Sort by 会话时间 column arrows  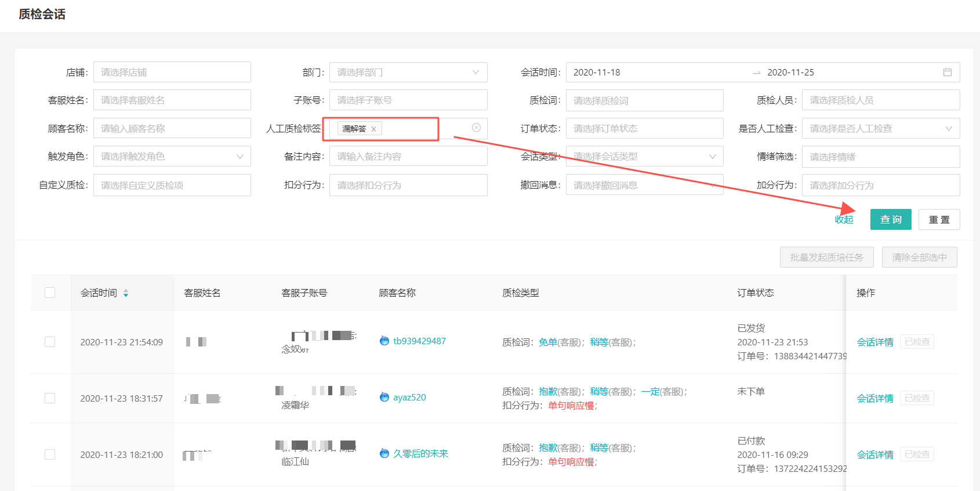click(126, 293)
